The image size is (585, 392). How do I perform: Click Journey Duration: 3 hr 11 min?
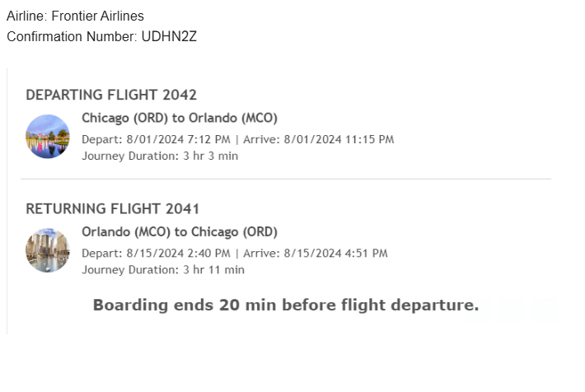pyautogui.click(x=163, y=269)
